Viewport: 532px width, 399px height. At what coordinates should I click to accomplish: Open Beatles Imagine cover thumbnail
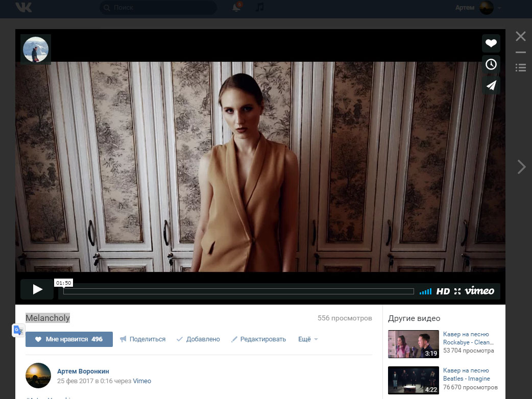click(x=413, y=380)
